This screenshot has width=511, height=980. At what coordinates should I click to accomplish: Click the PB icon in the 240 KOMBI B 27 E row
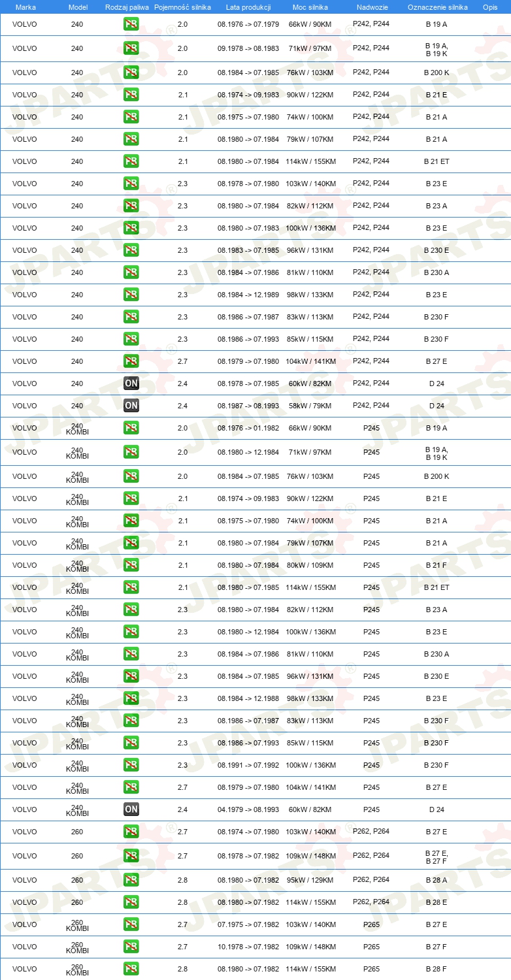pos(131,787)
